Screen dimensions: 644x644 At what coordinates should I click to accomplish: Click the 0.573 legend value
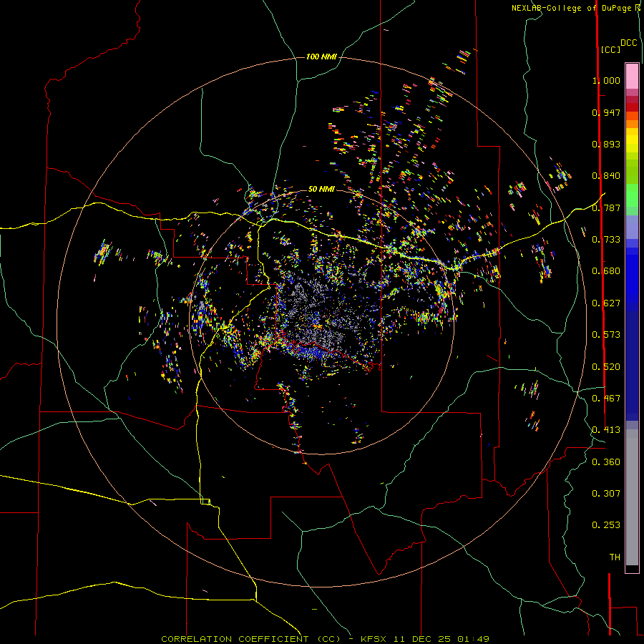click(x=606, y=335)
